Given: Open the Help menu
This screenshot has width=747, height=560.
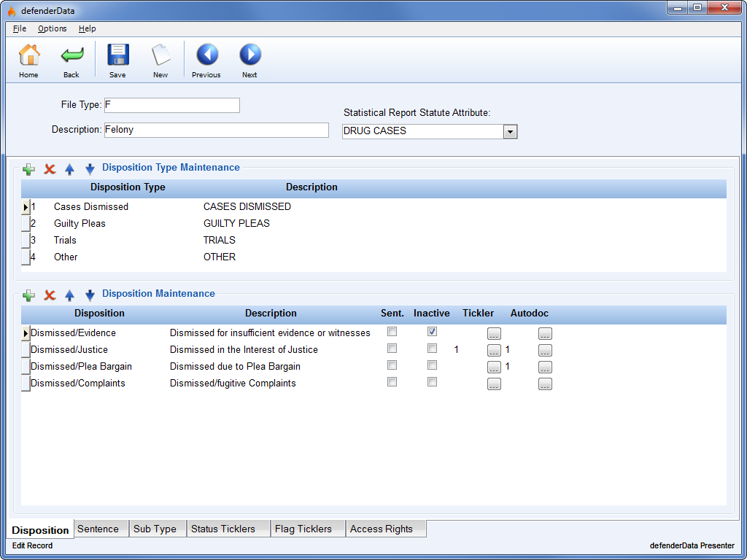Looking at the screenshot, I should coord(88,28).
